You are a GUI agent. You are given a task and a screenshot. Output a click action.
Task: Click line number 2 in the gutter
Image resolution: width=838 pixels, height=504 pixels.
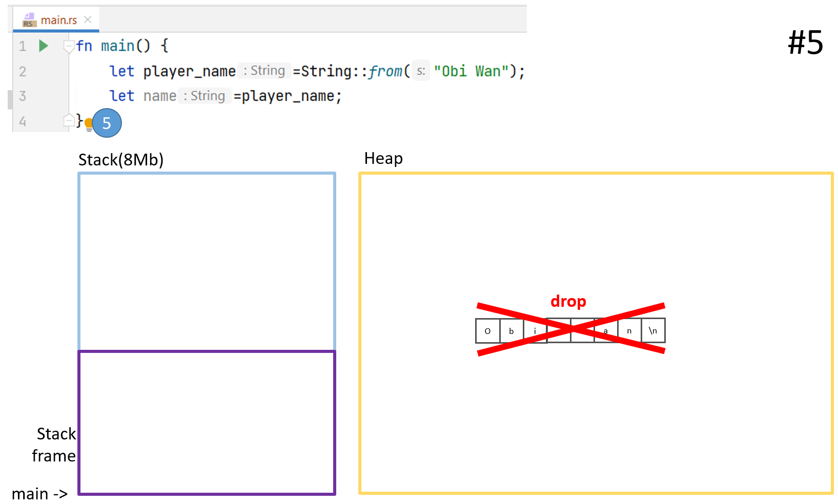click(23, 71)
